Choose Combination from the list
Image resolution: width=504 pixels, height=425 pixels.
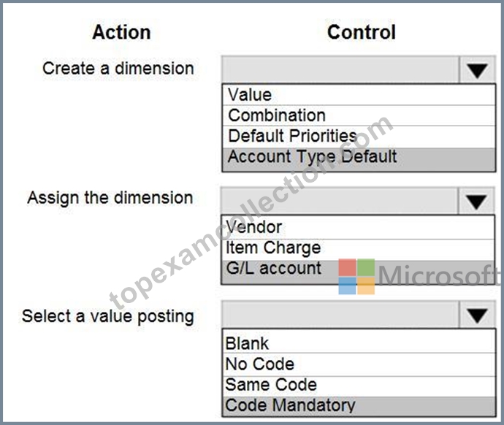(x=359, y=115)
